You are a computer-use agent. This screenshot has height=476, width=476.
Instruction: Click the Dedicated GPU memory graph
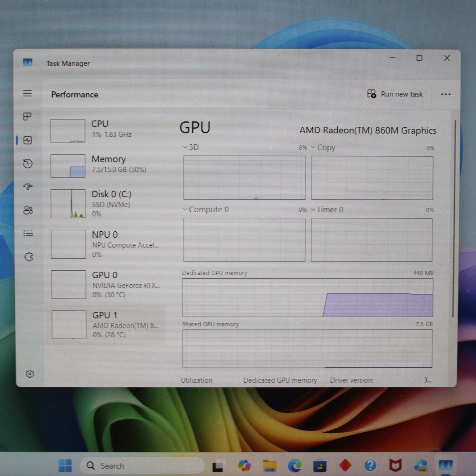tap(307, 298)
